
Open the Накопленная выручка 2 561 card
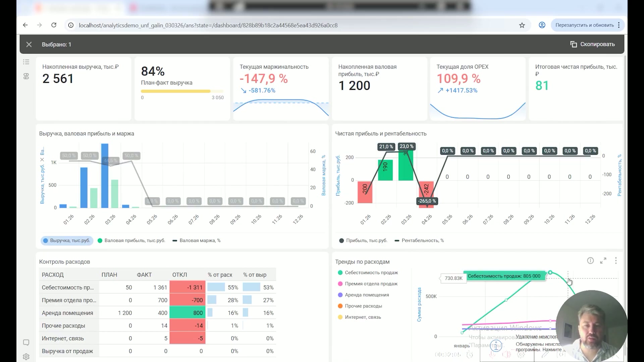[x=84, y=88]
